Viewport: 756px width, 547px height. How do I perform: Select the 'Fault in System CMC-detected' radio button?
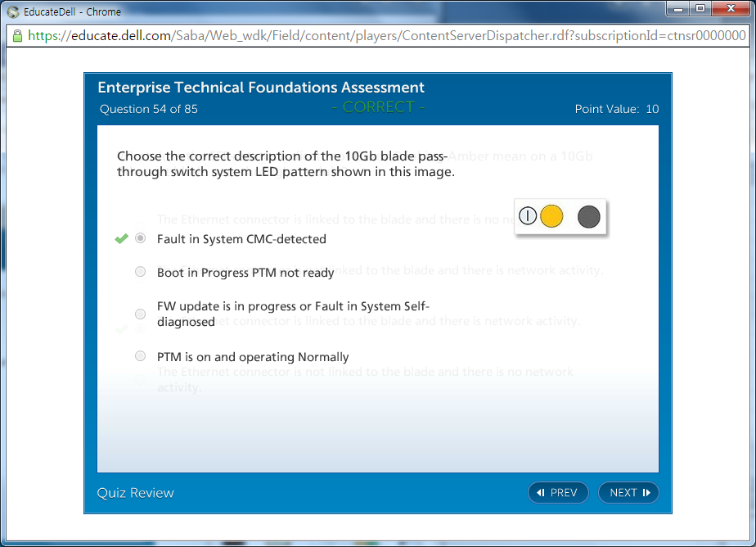coord(141,238)
